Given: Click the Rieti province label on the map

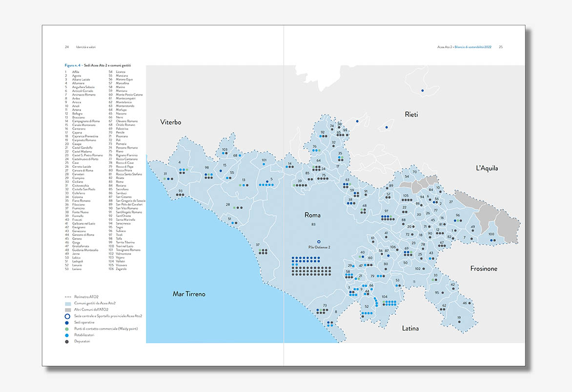Looking at the screenshot, I should pos(411,115).
